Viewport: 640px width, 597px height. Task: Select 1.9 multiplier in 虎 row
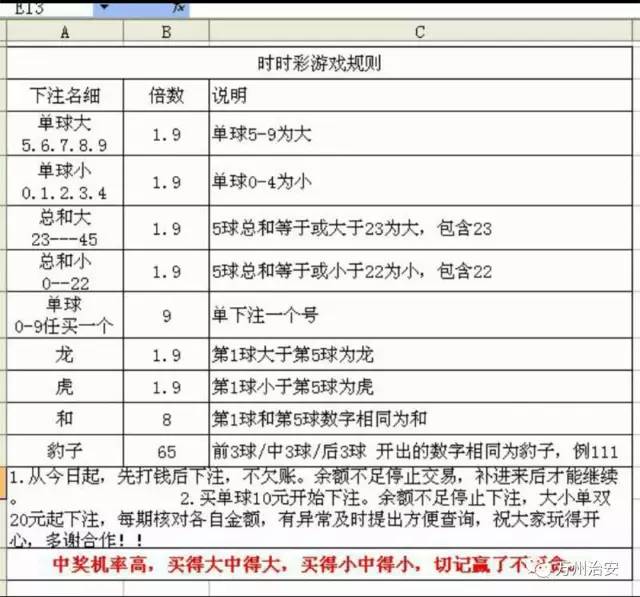[166, 386]
